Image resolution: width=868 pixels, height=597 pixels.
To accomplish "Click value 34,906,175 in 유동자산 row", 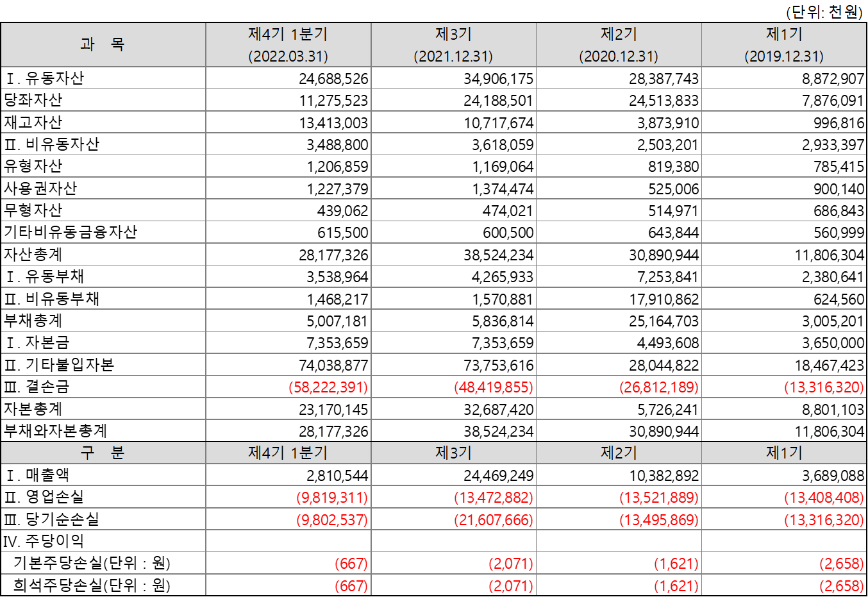I will [x=498, y=79].
